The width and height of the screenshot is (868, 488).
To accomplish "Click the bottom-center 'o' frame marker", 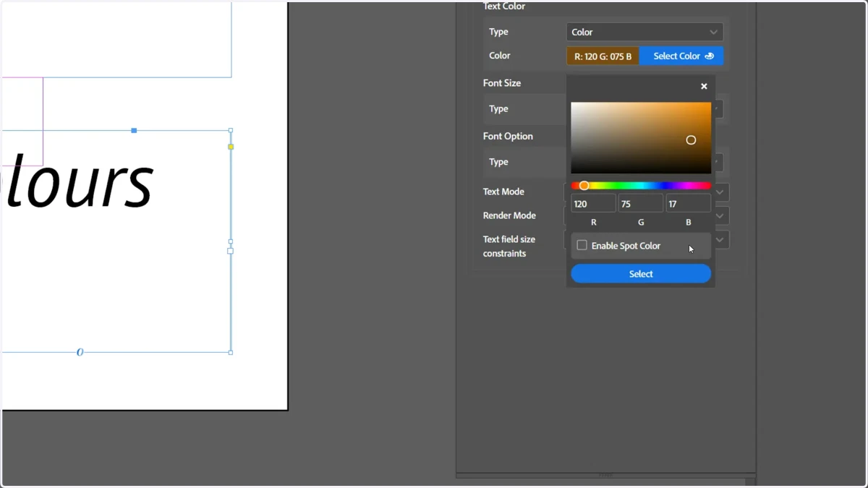I will pyautogui.click(x=80, y=352).
